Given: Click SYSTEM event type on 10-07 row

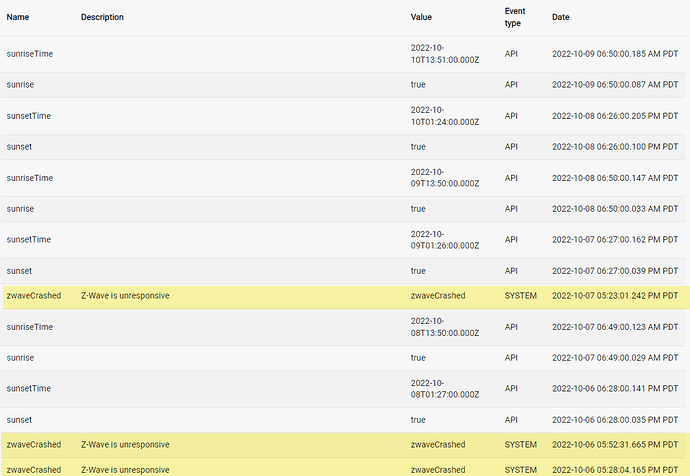Looking at the screenshot, I should click(521, 296).
